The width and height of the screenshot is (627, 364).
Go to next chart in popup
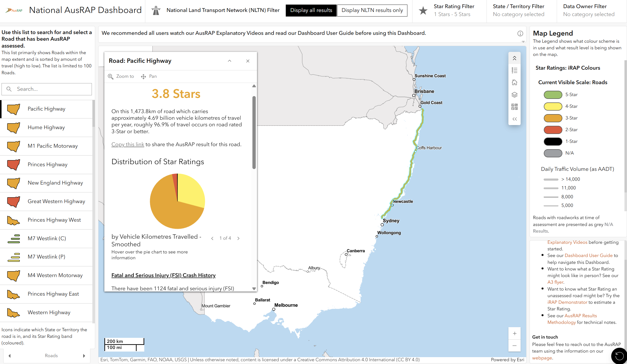coord(238,238)
